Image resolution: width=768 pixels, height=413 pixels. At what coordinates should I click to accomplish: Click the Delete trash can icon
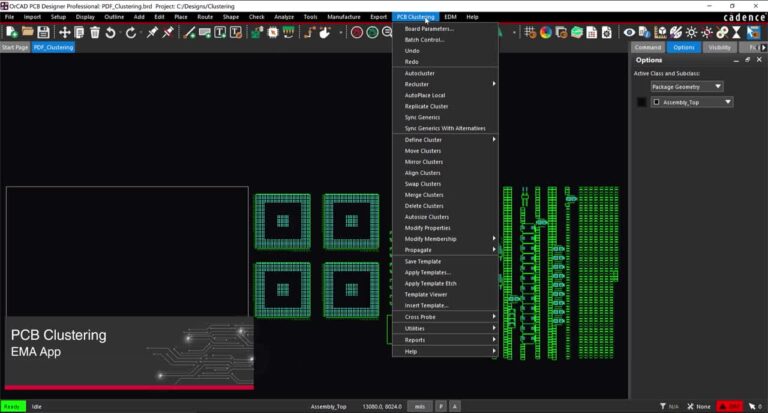coord(95,32)
